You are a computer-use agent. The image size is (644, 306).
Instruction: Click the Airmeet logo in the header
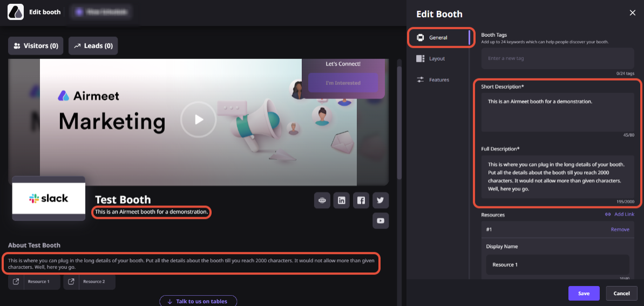[16, 12]
